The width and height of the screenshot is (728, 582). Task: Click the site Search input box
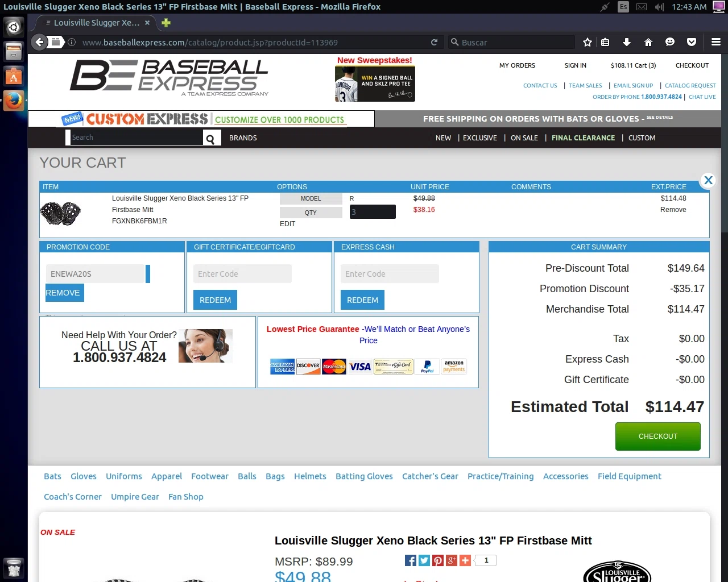click(136, 138)
